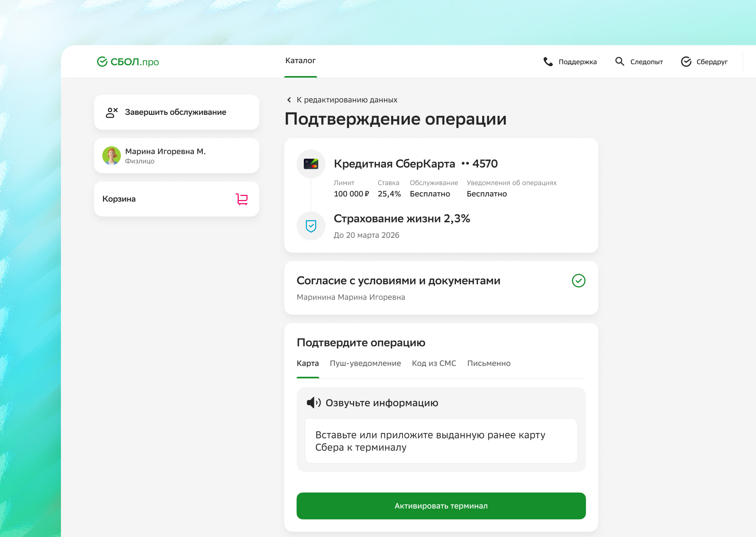This screenshot has width=756, height=537.
Task: Switch to Пуш-уведомление tab
Action: [365, 363]
